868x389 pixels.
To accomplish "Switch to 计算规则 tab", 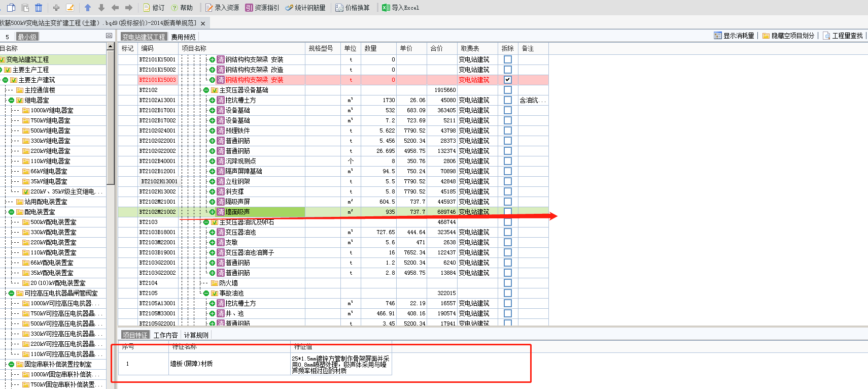I will [196, 335].
